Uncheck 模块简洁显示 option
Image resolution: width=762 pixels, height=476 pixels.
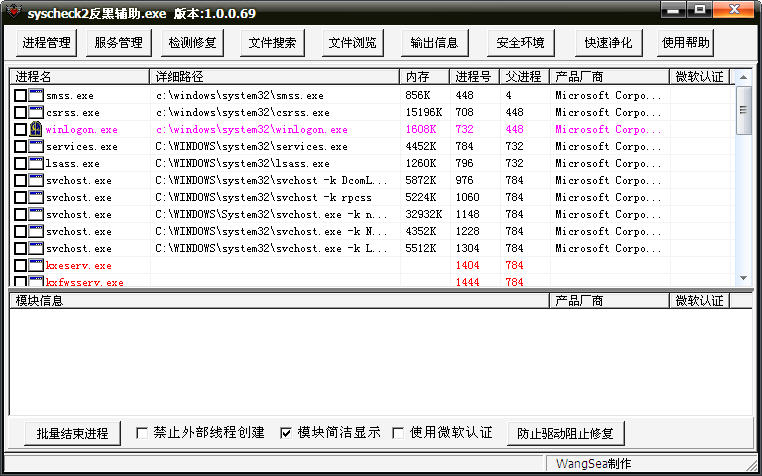pos(286,433)
